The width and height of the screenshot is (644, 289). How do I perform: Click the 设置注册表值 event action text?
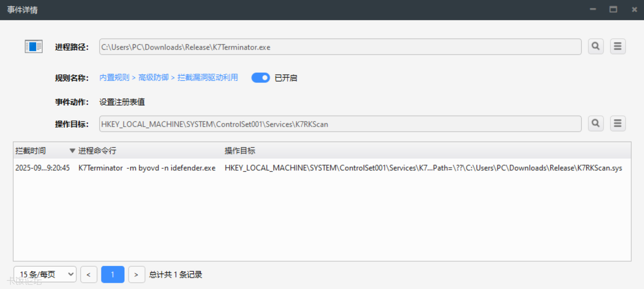tap(122, 102)
